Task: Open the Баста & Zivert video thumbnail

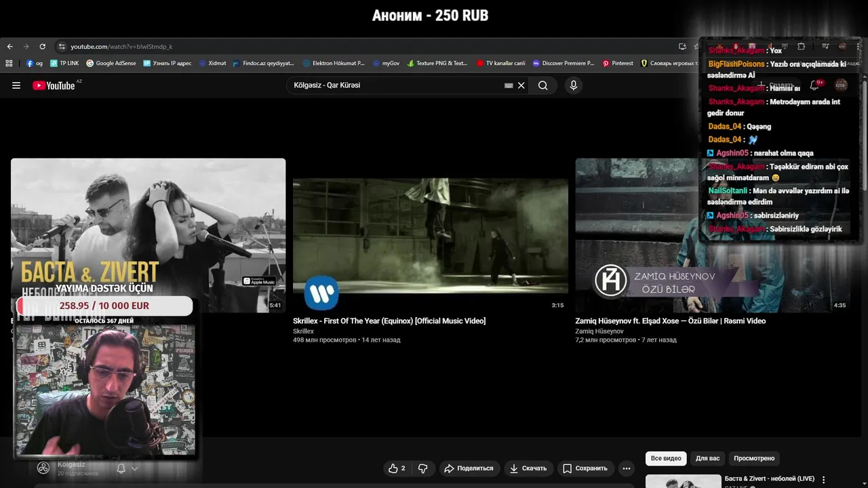Action: tap(148, 235)
